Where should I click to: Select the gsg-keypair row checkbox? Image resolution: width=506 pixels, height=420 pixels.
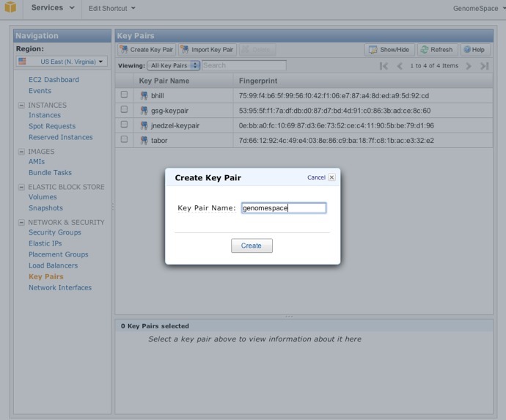[124, 109]
